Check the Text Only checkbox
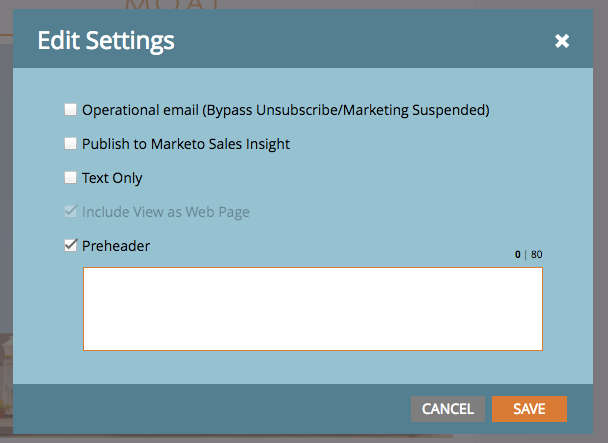This screenshot has width=608, height=443. coord(71,178)
